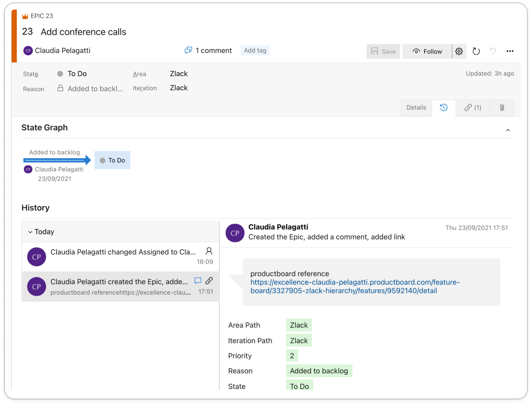This screenshot has width=532, height=405.
Task: Open the Area field showing Zlack
Action: 179,74
